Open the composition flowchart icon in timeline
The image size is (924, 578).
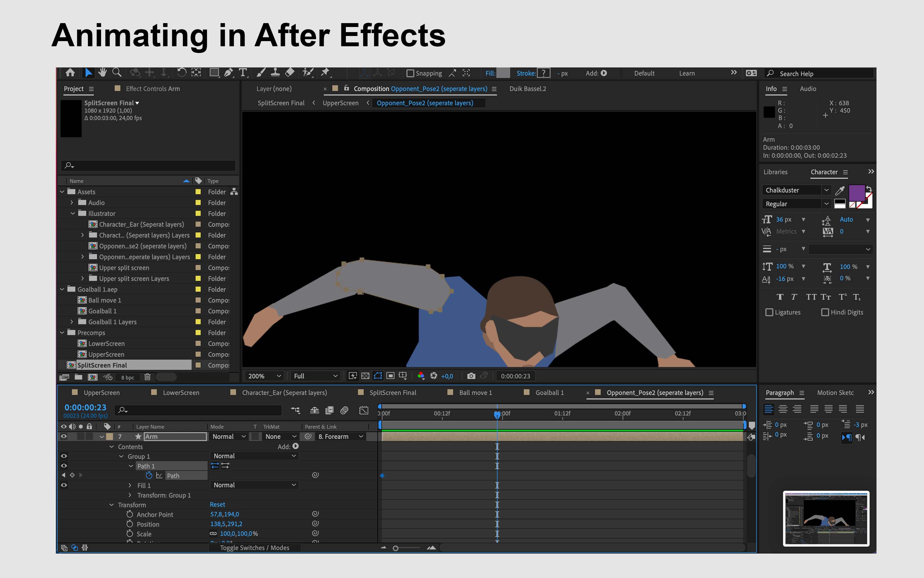[295, 410]
